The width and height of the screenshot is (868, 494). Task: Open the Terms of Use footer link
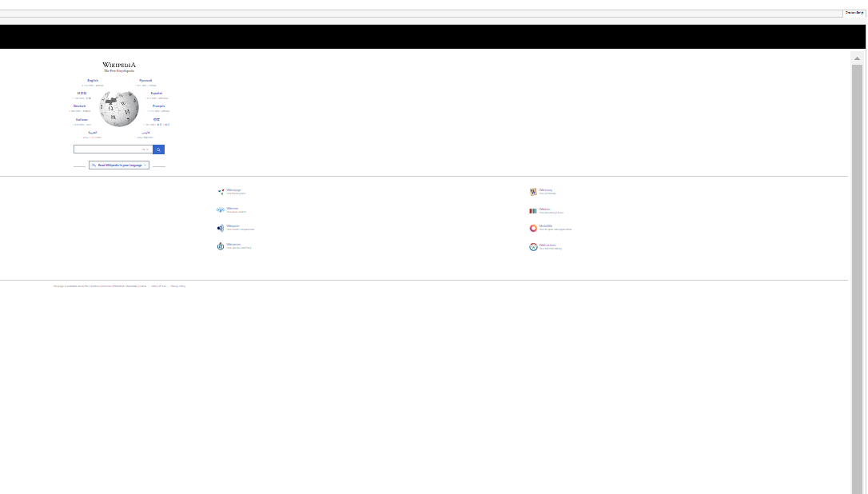(x=158, y=286)
